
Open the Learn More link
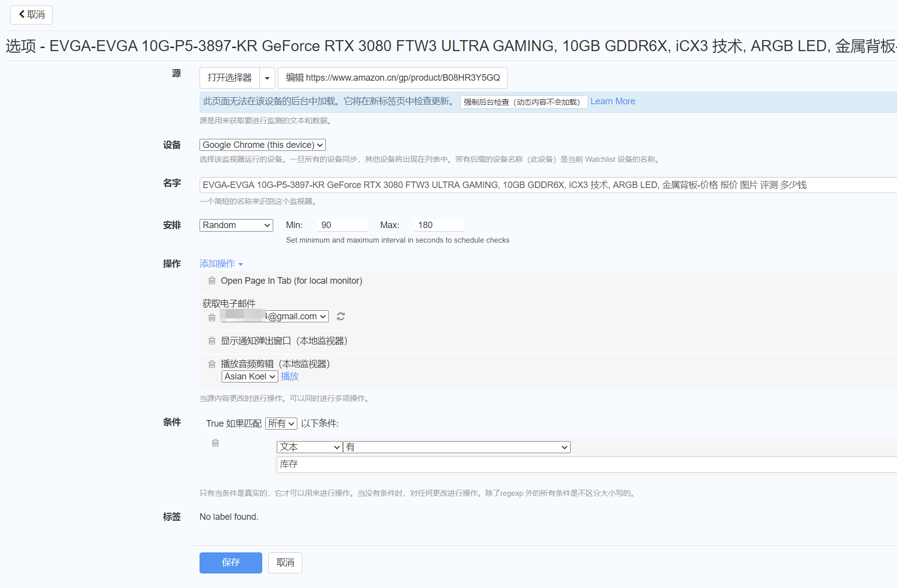613,101
